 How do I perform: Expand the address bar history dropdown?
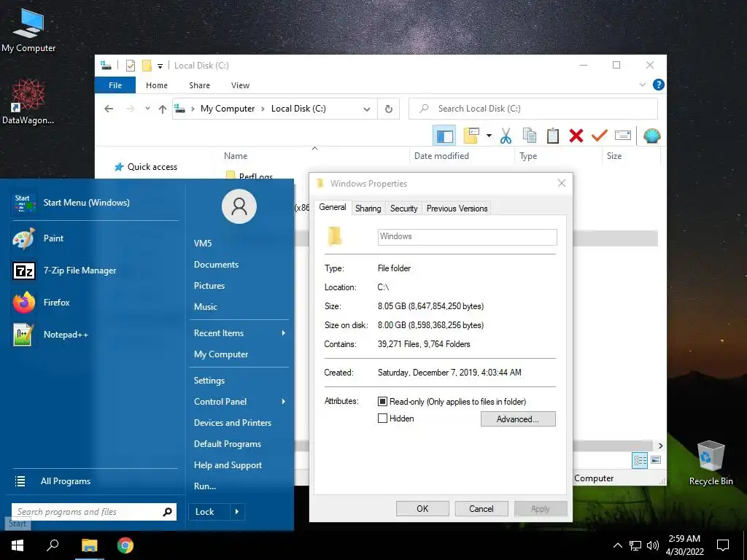point(367,109)
